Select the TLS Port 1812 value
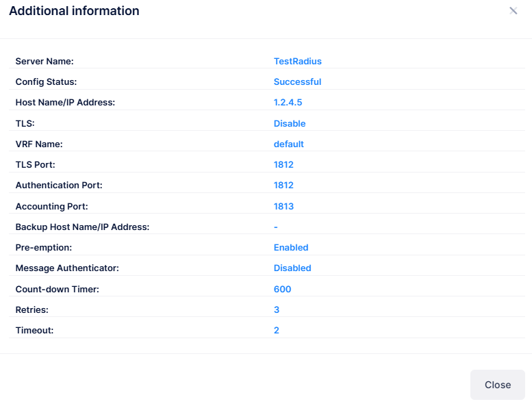 [x=283, y=164]
